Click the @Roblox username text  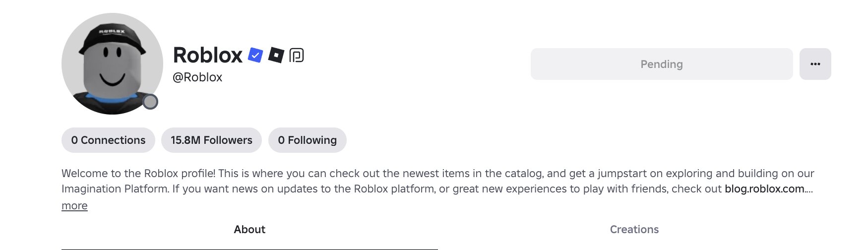197,77
